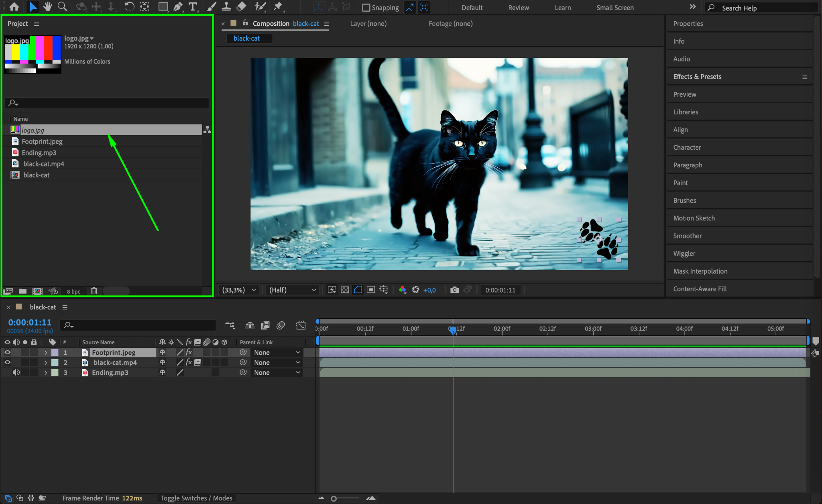Select the Zoom tool
Screen dimensions: 822x504
62,7
